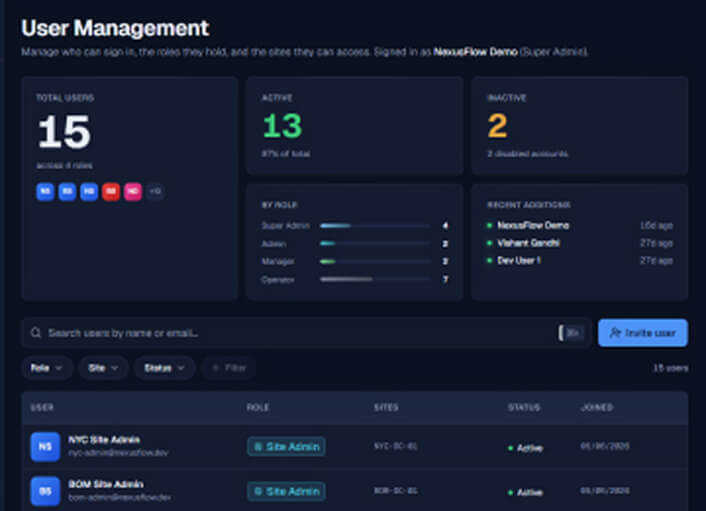The height and width of the screenshot is (511, 706).
Task: Click the BOM Site Admin user name
Action: (106, 484)
